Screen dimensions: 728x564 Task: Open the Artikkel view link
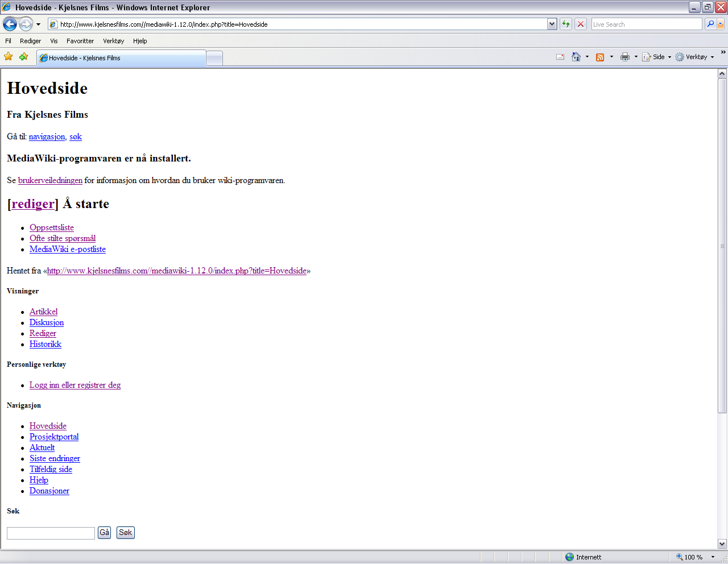coord(43,312)
